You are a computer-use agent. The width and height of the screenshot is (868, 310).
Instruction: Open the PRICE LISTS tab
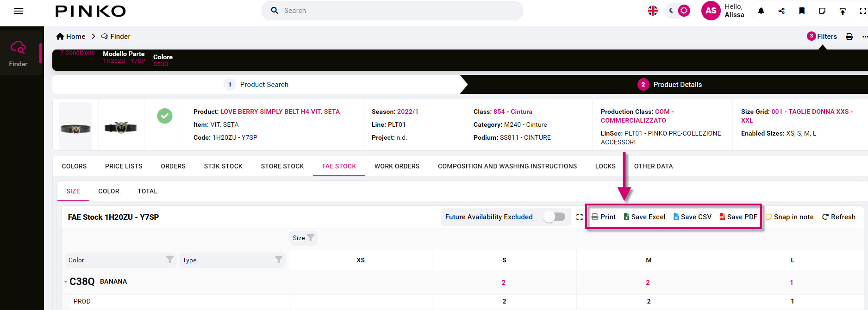pyautogui.click(x=124, y=166)
